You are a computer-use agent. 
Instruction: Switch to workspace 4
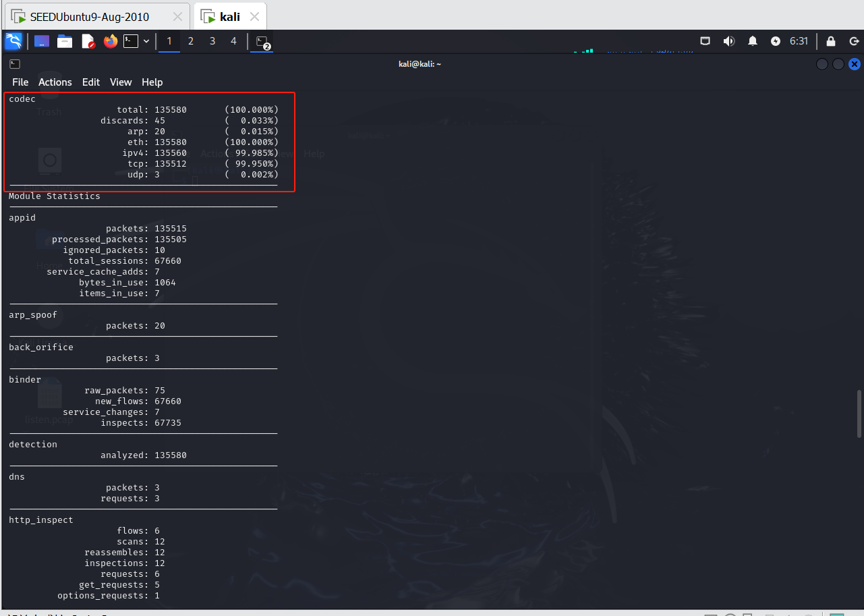[x=234, y=41]
